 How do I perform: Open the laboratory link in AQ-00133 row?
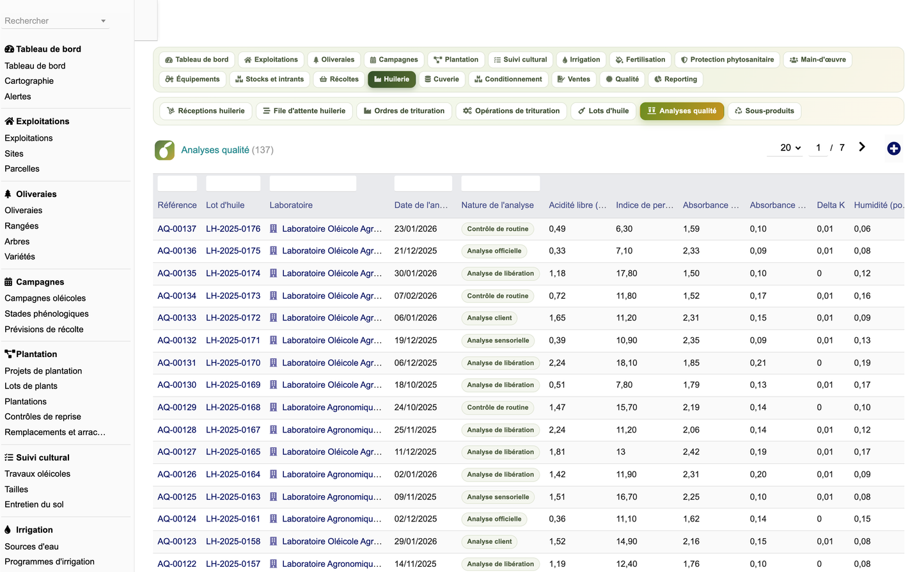click(x=332, y=318)
